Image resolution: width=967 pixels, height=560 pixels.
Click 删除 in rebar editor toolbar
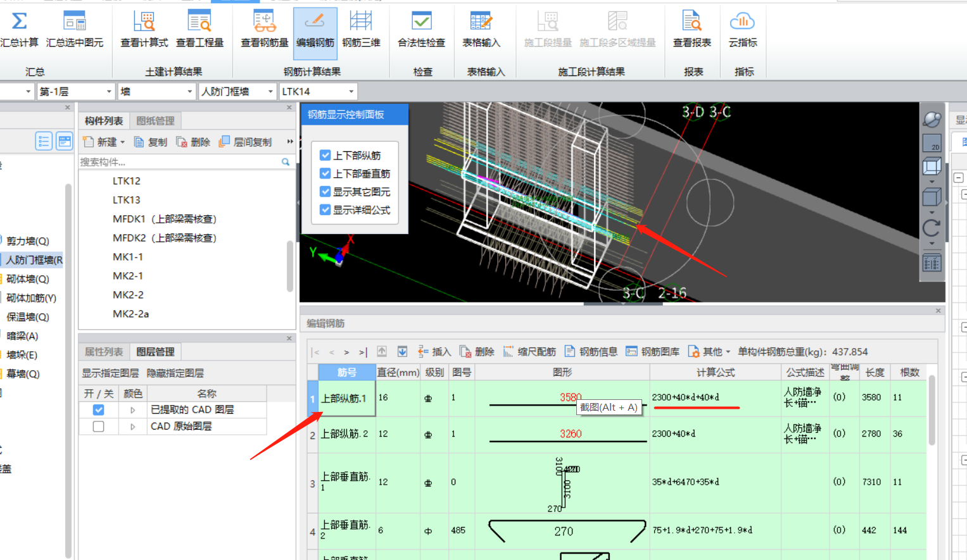tap(477, 351)
